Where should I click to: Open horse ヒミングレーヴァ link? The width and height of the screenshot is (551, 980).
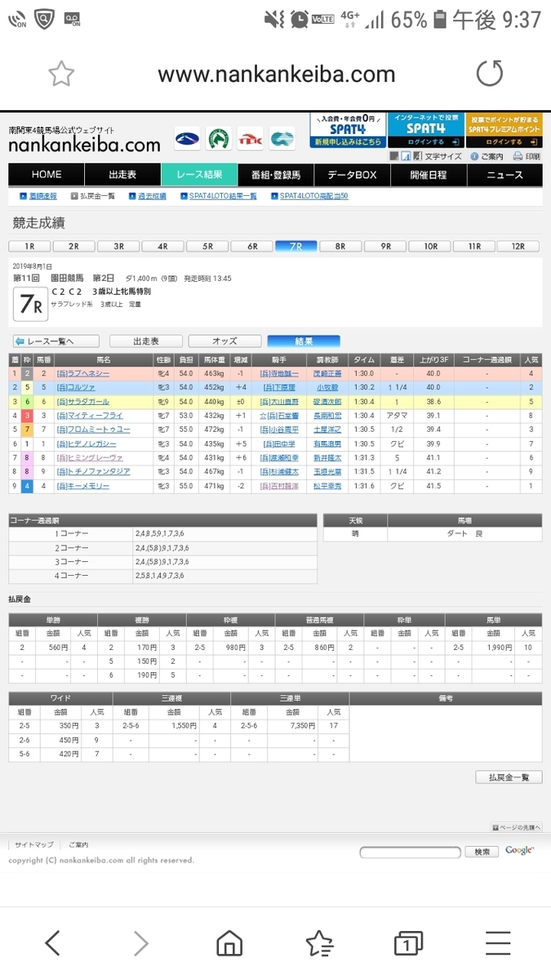[x=89, y=458]
